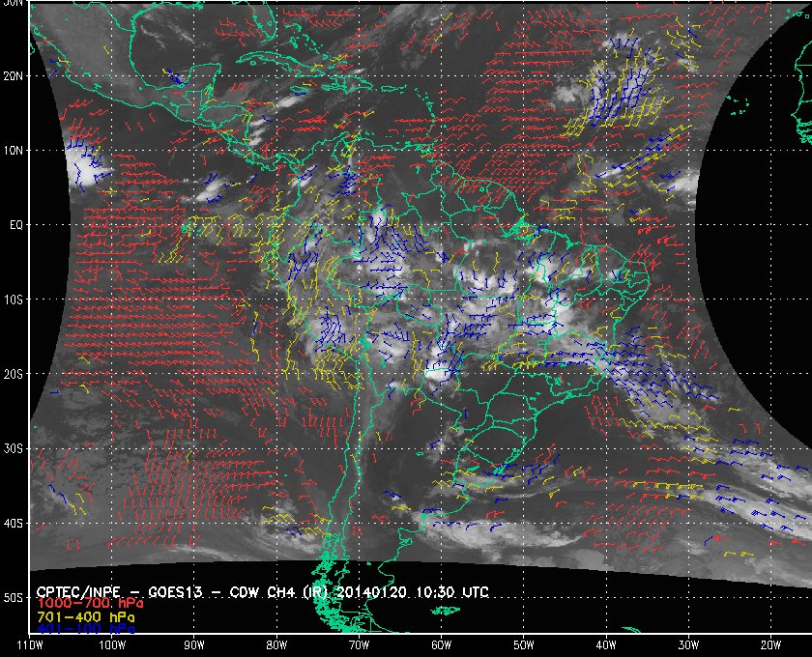Click the 50S latitude axis label
The height and width of the screenshot is (657, 812).
point(14,597)
